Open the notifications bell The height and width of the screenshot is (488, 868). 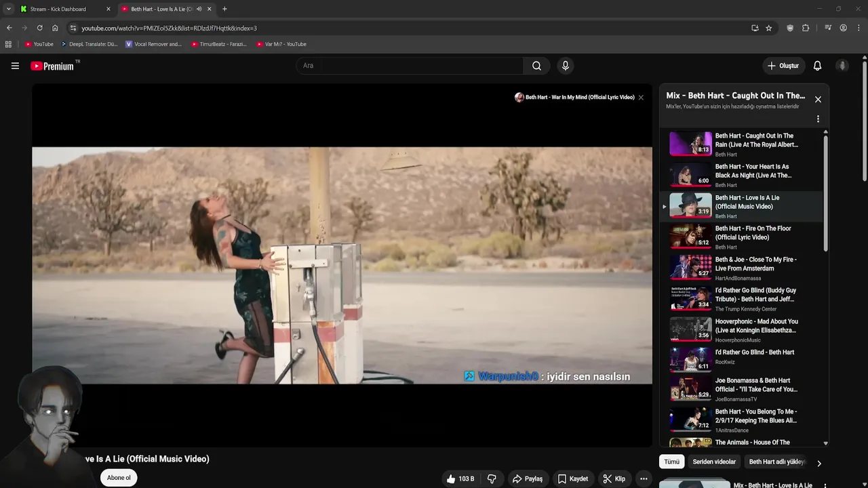817,66
